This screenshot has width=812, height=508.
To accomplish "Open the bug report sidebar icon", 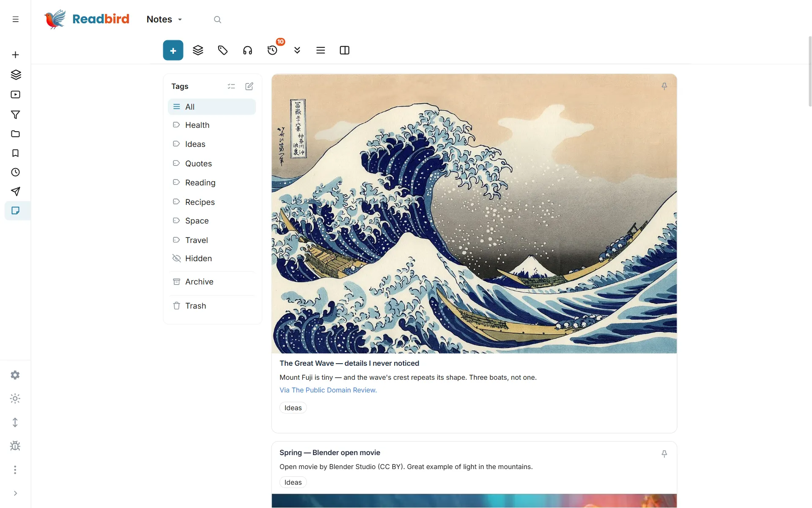I will (x=15, y=446).
